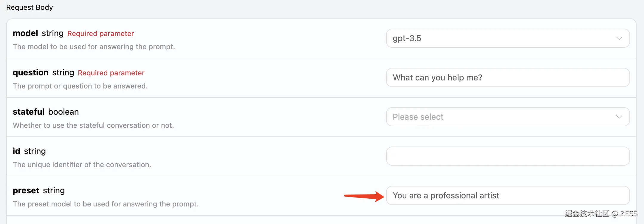Click the stateful conversation description text
Viewport: 644px width, 224px height.
point(93,125)
